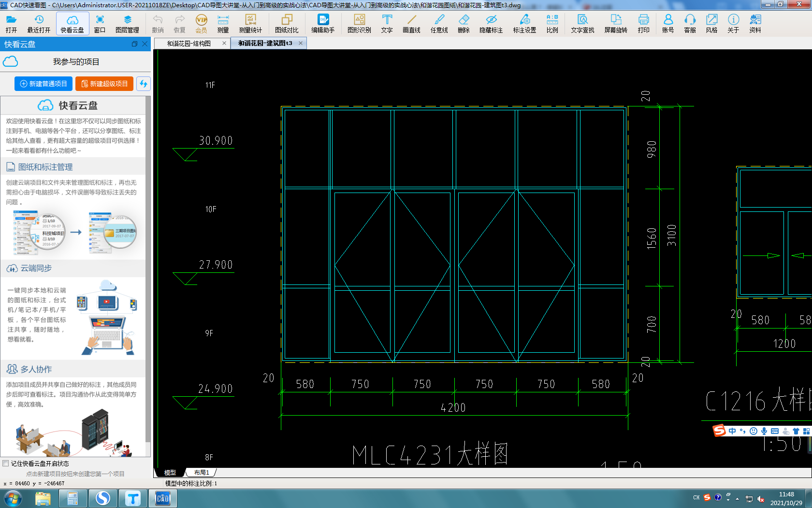This screenshot has width=812, height=508.
Task: Select the 任意线 freehand line tool
Action: coord(439,23)
